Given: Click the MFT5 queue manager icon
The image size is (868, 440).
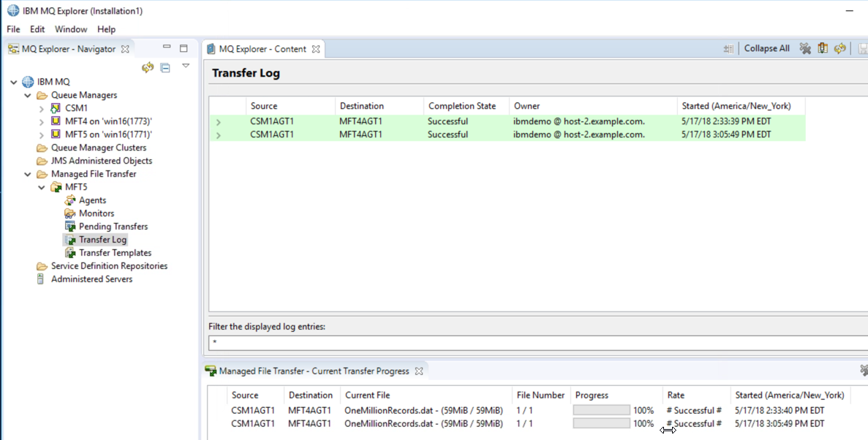Looking at the screenshot, I should point(56,134).
